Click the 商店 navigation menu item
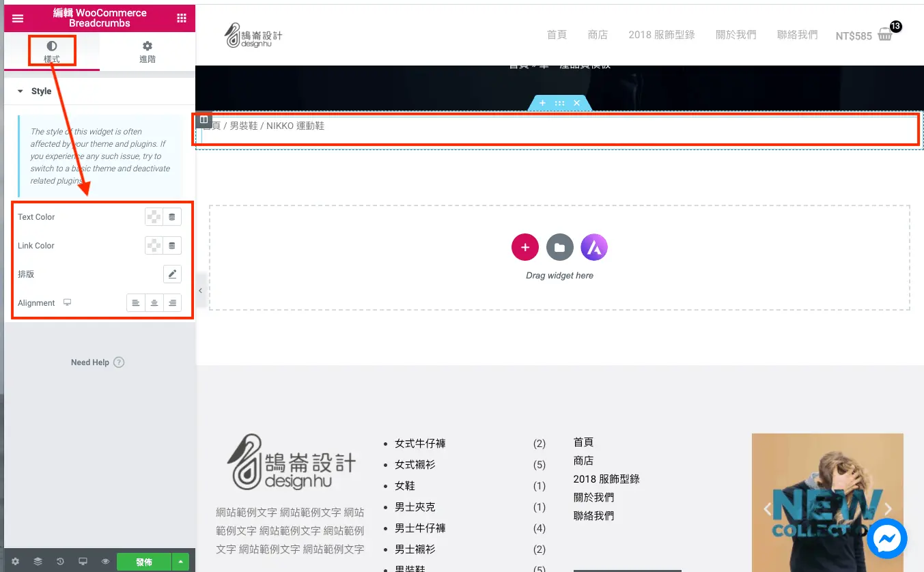 (598, 35)
